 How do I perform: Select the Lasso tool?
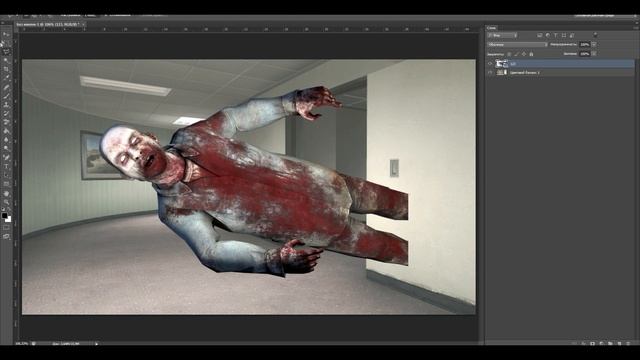(6, 52)
